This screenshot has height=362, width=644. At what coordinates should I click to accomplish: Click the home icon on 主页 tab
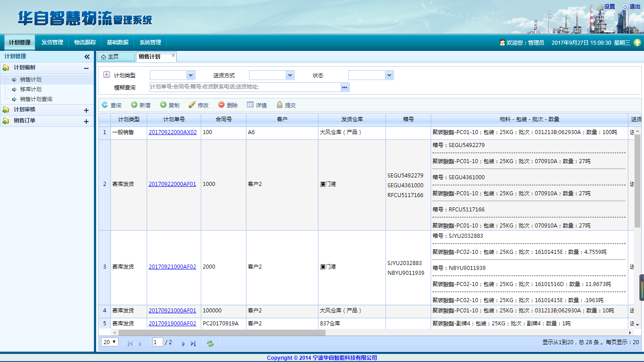coord(103,57)
